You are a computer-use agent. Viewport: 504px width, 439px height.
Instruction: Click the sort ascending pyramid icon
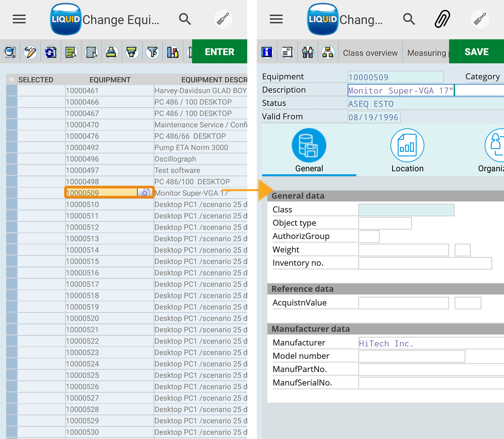point(112,52)
